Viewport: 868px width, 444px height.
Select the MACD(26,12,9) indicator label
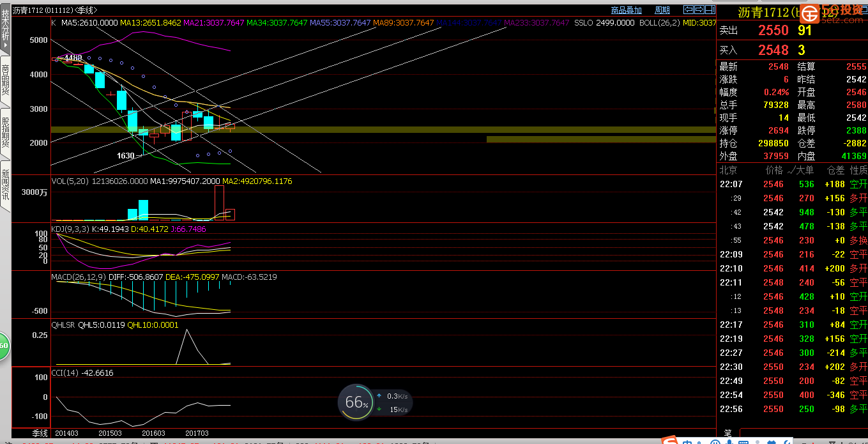(x=78, y=277)
